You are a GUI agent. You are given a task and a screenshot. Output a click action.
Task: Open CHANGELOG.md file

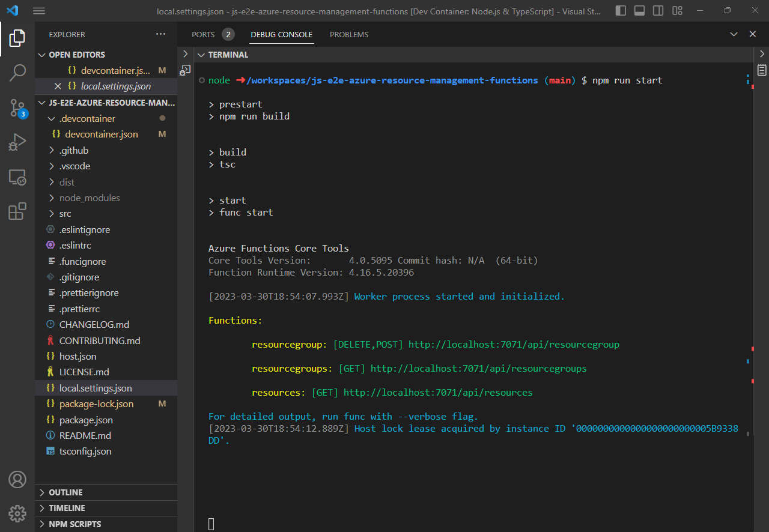click(106, 324)
